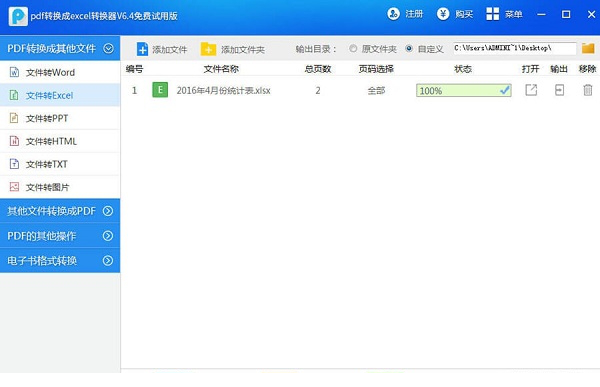Click the app logo in title bar
The image size is (600, 387).
[18, 16]
